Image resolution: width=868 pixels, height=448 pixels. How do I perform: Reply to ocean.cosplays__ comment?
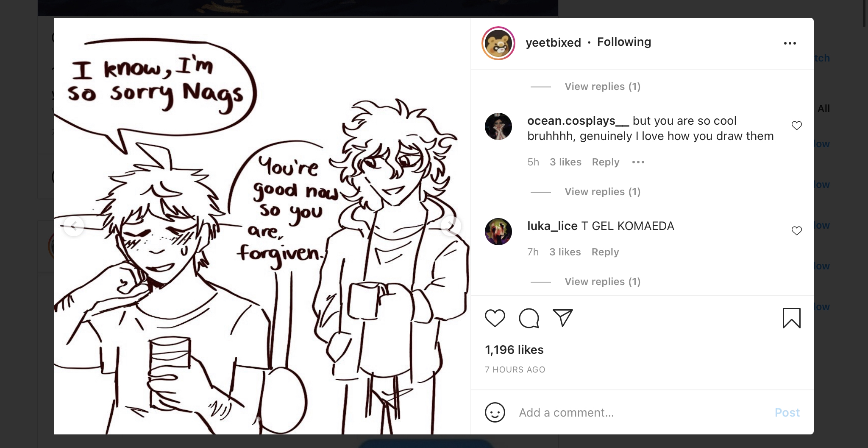click(605, 162)
